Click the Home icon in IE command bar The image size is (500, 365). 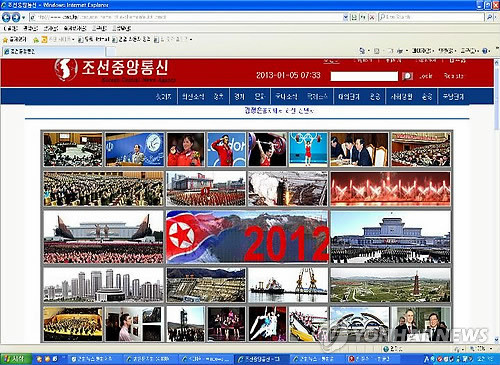coord(362,51)
